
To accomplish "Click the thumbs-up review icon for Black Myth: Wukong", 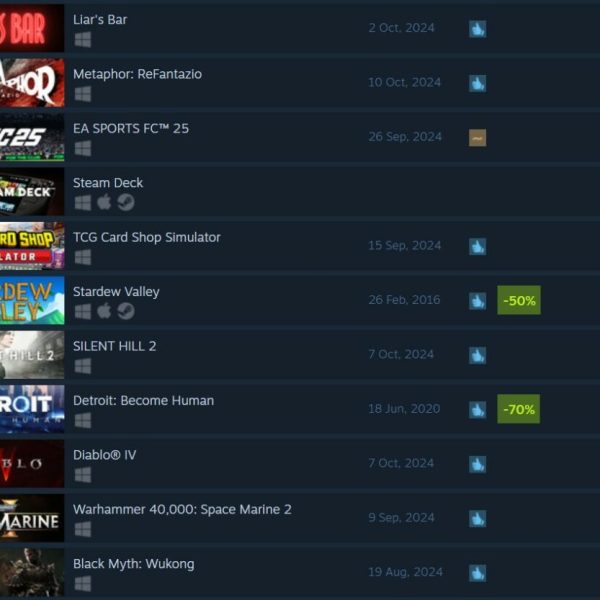I will 478,573.
